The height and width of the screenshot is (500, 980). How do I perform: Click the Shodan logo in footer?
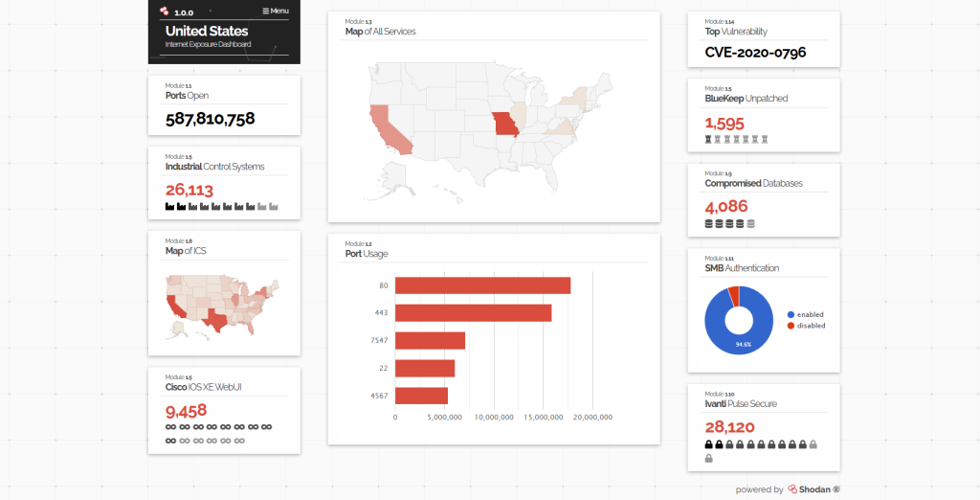pyautogui.click(x=813, y=489)
